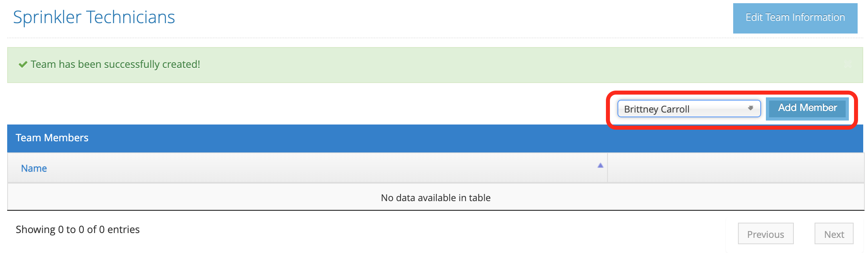Select the 'No data available in table' row
Image resolution: width=868 pixels, height=253 pixels.
pyautogui.click(x=436, y=197)
